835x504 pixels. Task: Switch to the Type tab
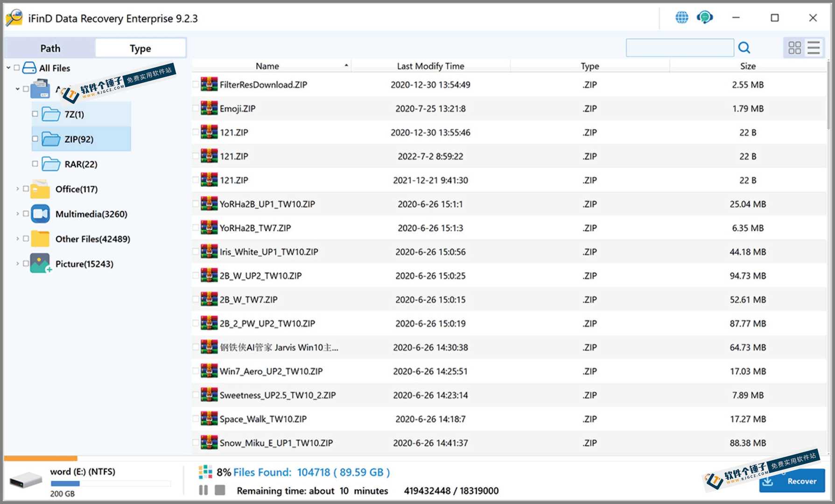[x=140, y=48]
